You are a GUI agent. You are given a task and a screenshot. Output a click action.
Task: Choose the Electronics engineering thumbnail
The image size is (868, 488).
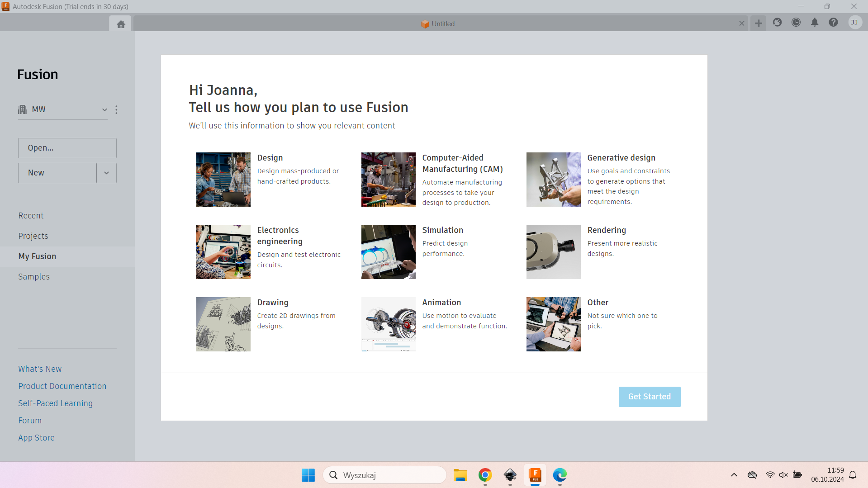(x=223, y=252)
